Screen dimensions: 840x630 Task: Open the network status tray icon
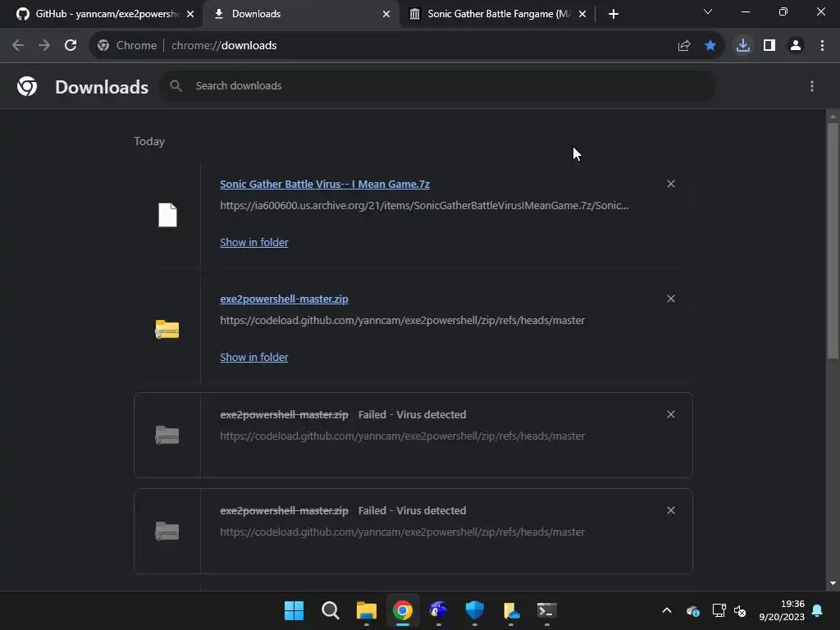[719, 610]
